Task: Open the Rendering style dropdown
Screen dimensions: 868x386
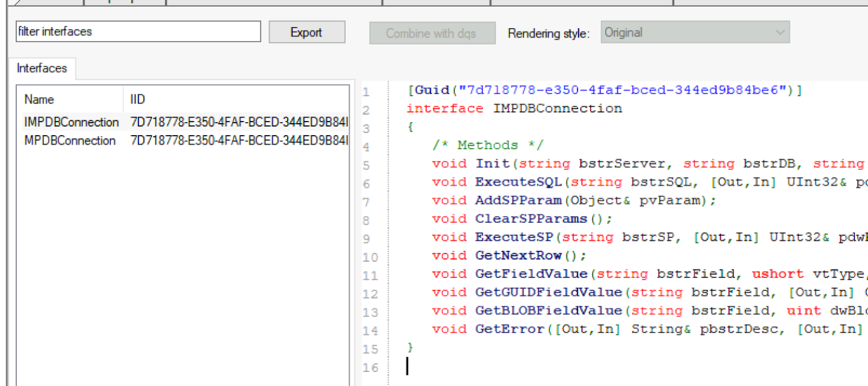Action: coord(695,33)
